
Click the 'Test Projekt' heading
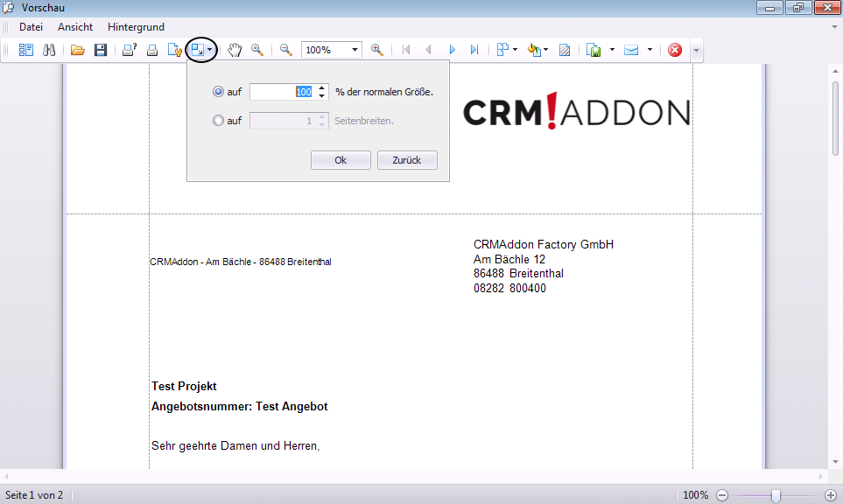[184, 387]
